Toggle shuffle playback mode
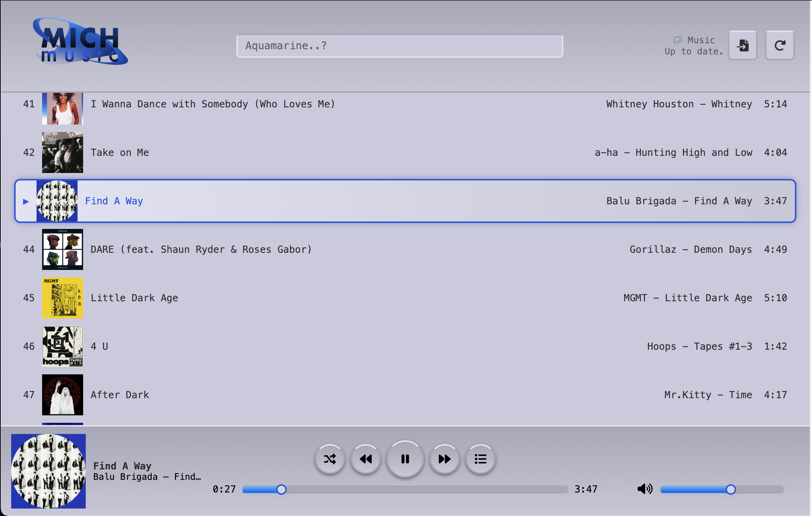This screenshot has width=812, height=516. 330,459
